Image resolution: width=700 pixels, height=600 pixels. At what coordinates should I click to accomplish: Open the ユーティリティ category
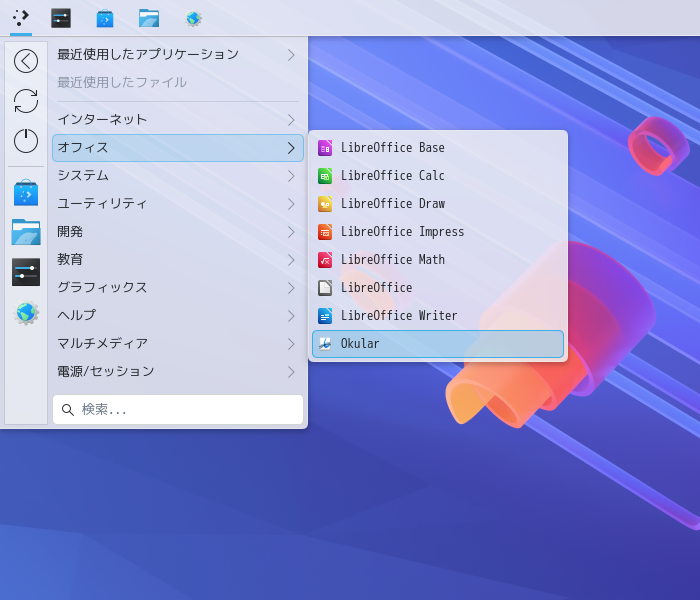178,204
